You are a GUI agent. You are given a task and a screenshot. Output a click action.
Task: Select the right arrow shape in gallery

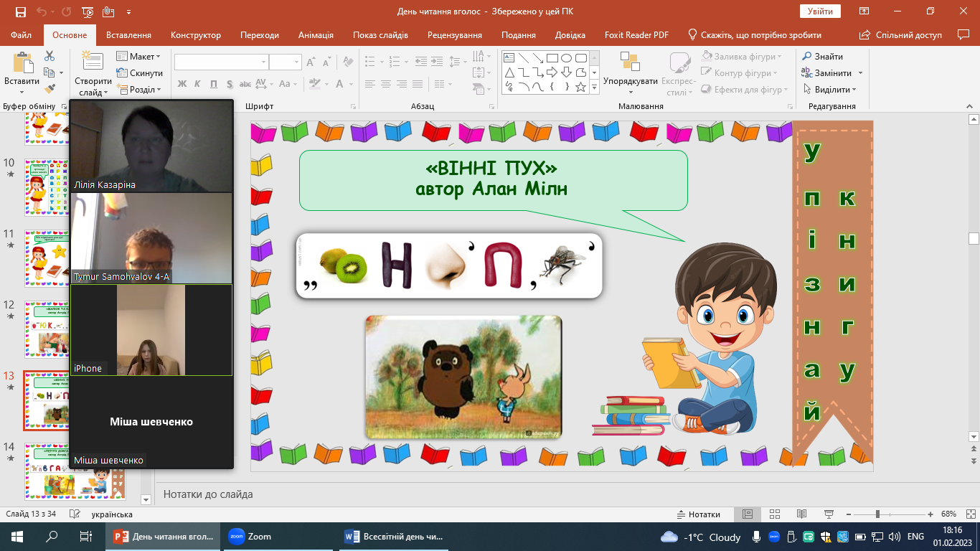pyautogui.click(x=552, y=72)
